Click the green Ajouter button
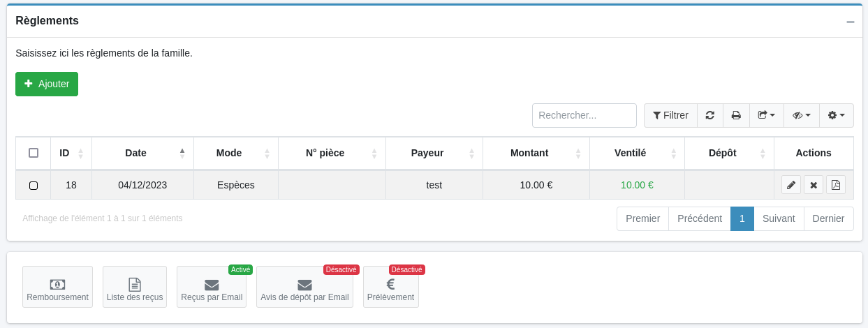 click(47, 84)
